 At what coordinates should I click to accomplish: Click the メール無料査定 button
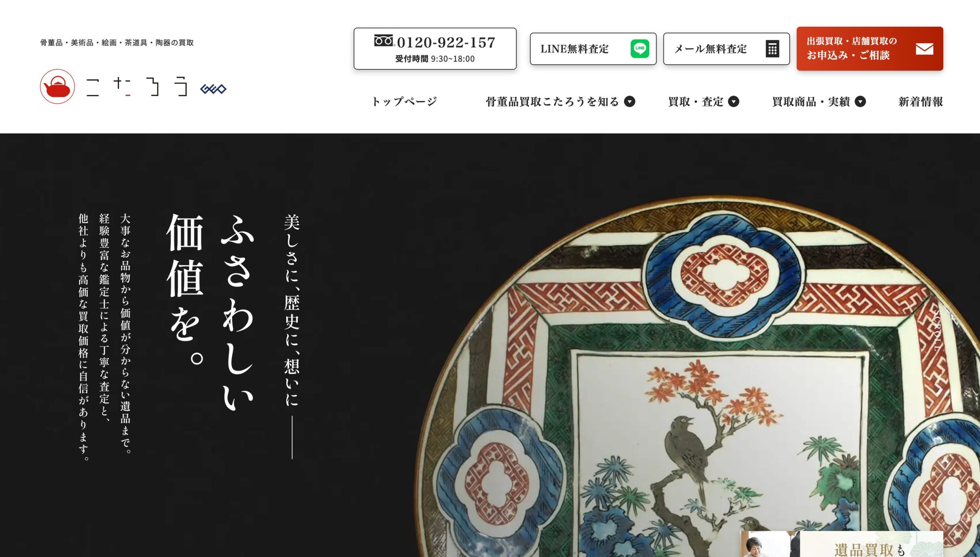click(x=726, y=49)
